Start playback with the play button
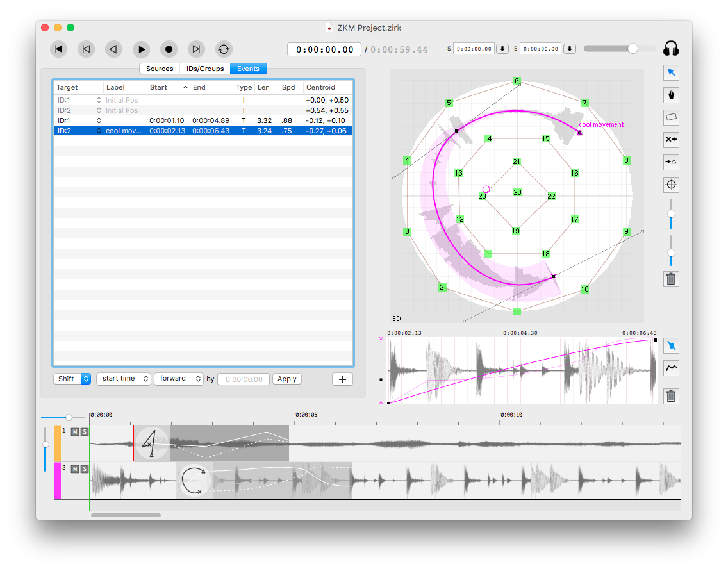 tap(141, 49)
